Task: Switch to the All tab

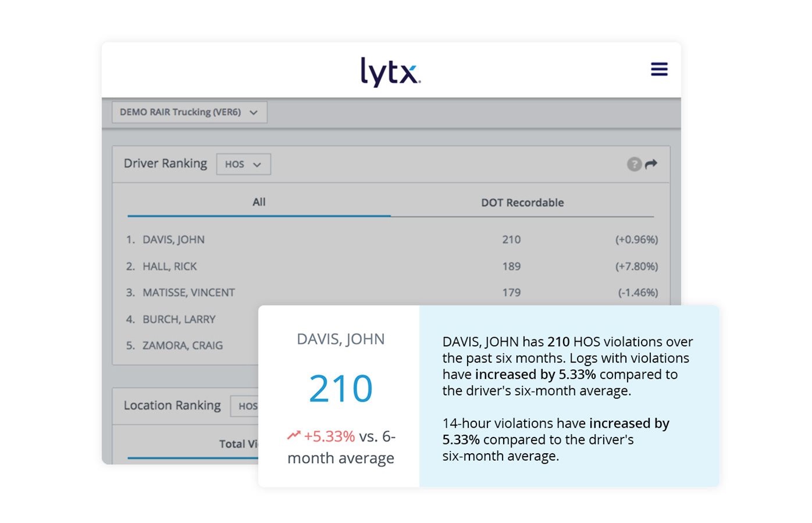Action: click(x=259, y=202)
